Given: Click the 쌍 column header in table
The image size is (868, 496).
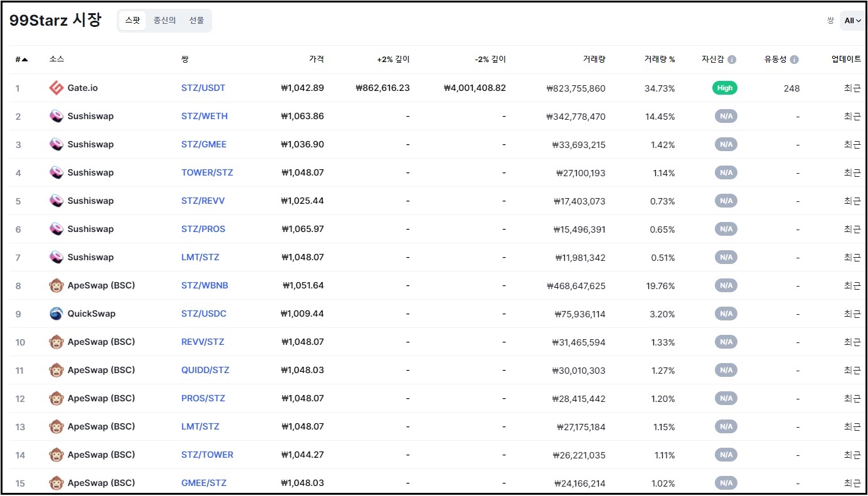Looking at the screenshot, I should [185, 60].
